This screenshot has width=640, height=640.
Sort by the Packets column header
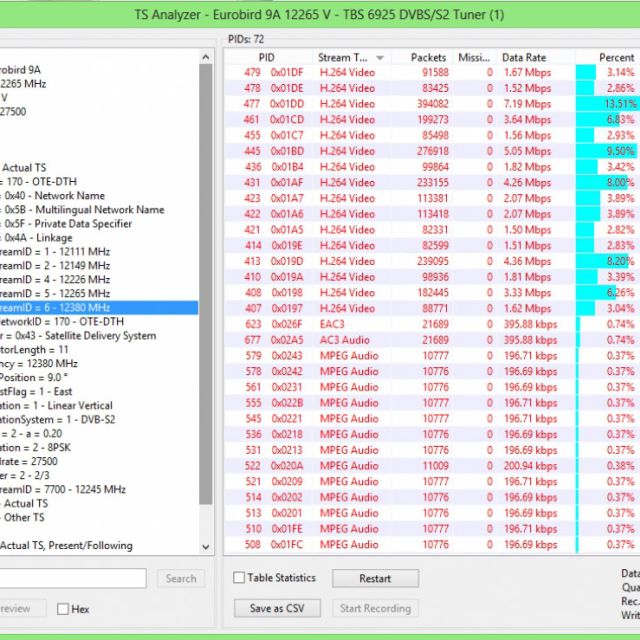[x=428, y=58]
